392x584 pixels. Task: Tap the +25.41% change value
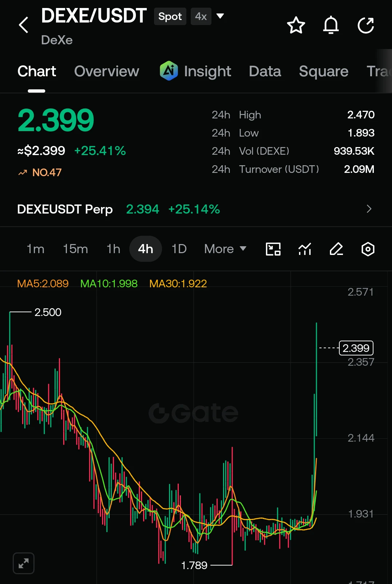click(x=100, y=151)
